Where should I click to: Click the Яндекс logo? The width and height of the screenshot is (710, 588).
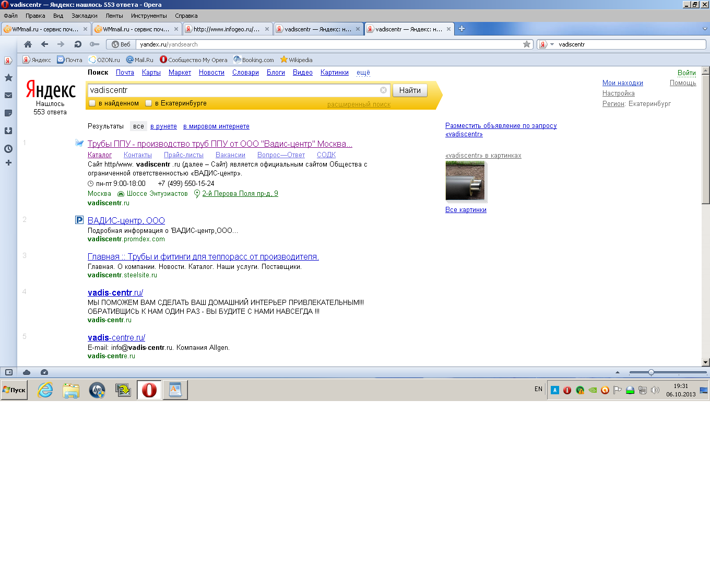click(x=51, y=90)
